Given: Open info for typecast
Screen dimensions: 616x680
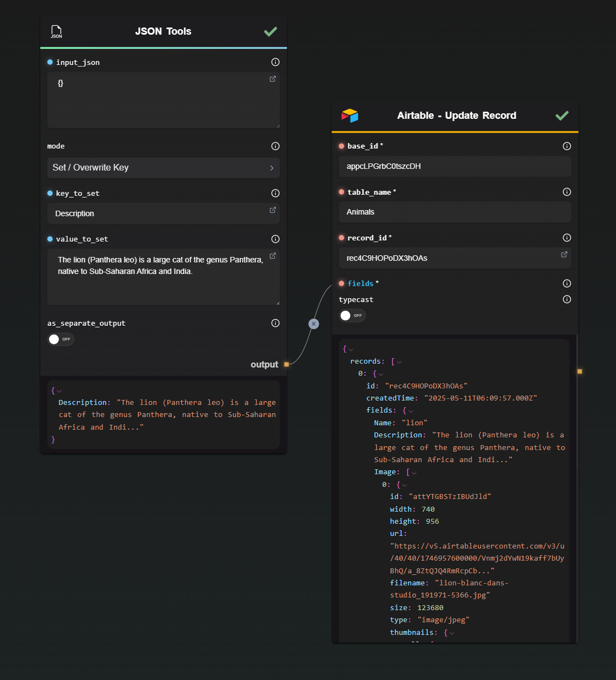Looking at the screenshot, I should [x=567, y=299].
